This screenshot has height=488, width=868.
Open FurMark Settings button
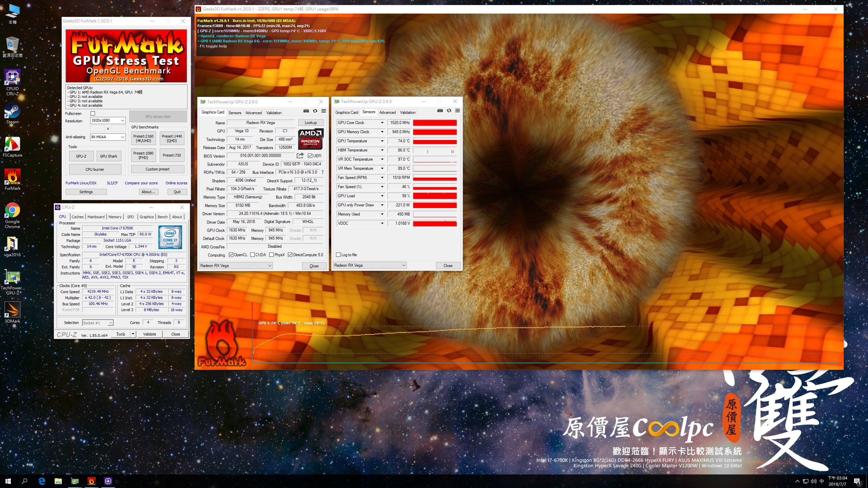click(86, 192)
